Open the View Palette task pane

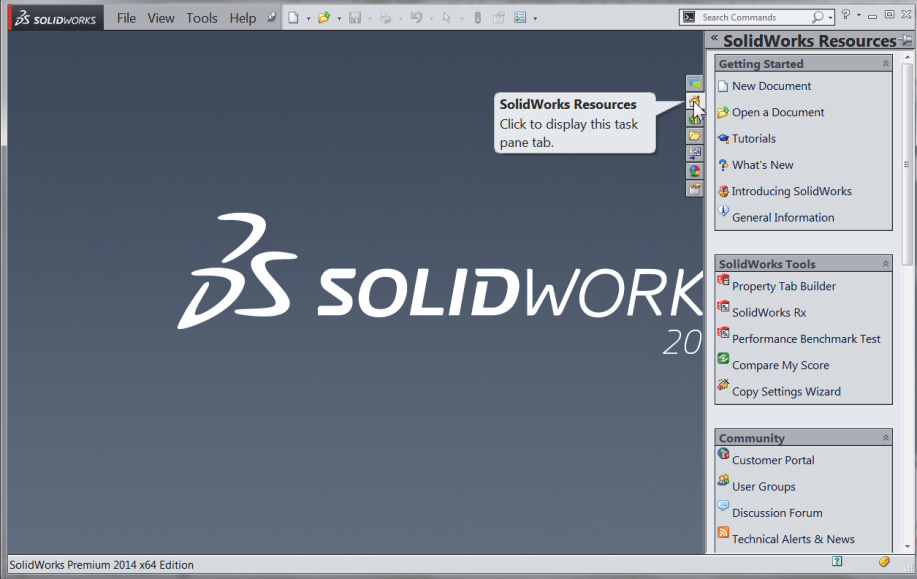pos(695,152)
